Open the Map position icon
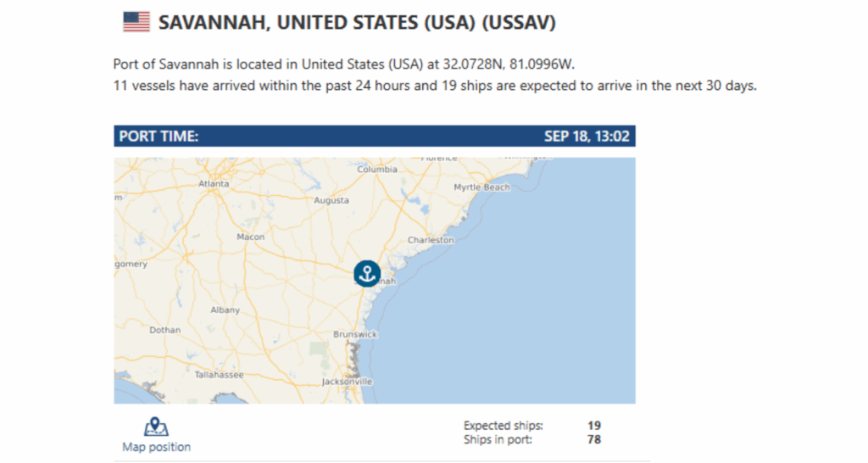The image size is (868, 463). (156, 427)
